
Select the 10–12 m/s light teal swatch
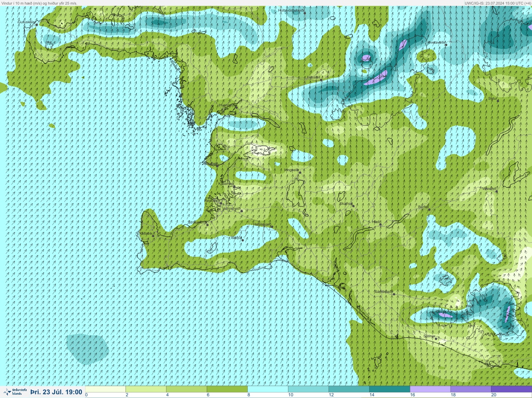click(309, 389)
